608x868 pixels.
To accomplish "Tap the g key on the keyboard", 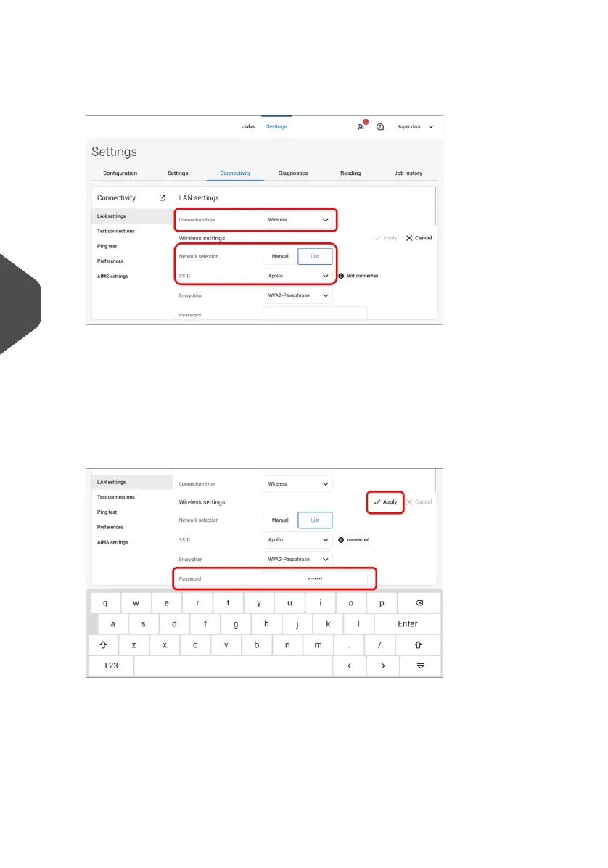I will coord(236,624).
